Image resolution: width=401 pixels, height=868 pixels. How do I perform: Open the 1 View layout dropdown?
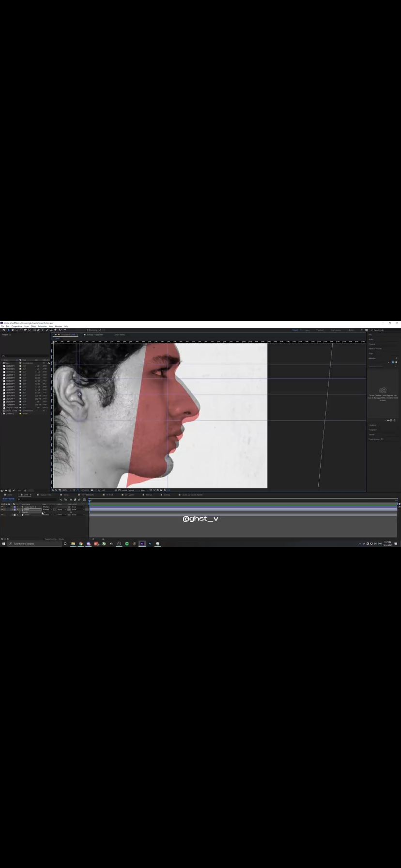[143, 490]
